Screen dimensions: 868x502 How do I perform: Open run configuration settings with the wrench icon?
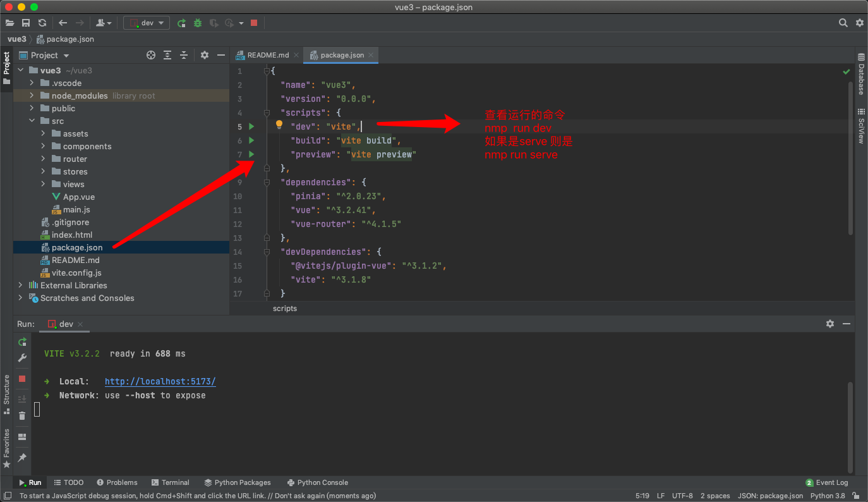pyautogui.click(x=22, y=358)
